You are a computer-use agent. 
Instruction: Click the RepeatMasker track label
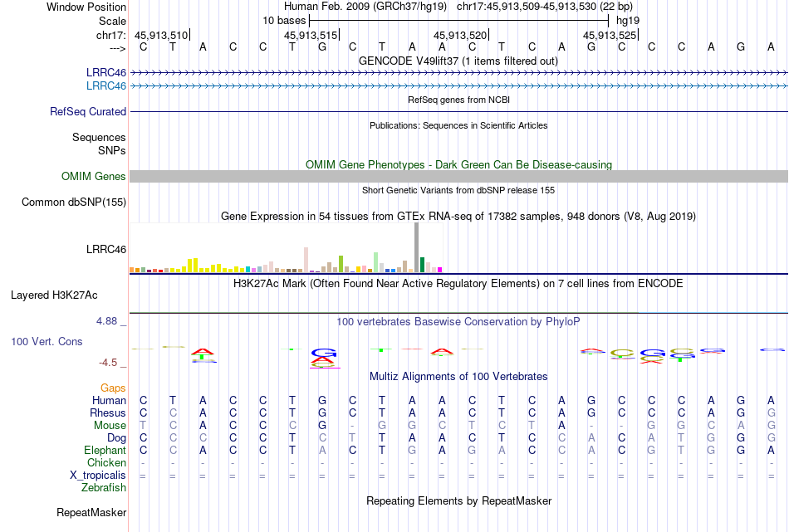(x=91, y=512)
